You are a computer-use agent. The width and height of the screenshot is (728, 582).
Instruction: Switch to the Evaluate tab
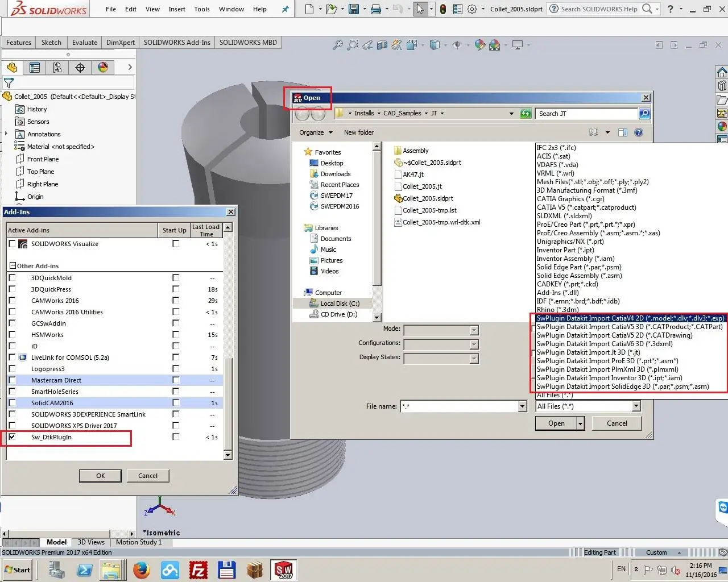coord(85,43)
